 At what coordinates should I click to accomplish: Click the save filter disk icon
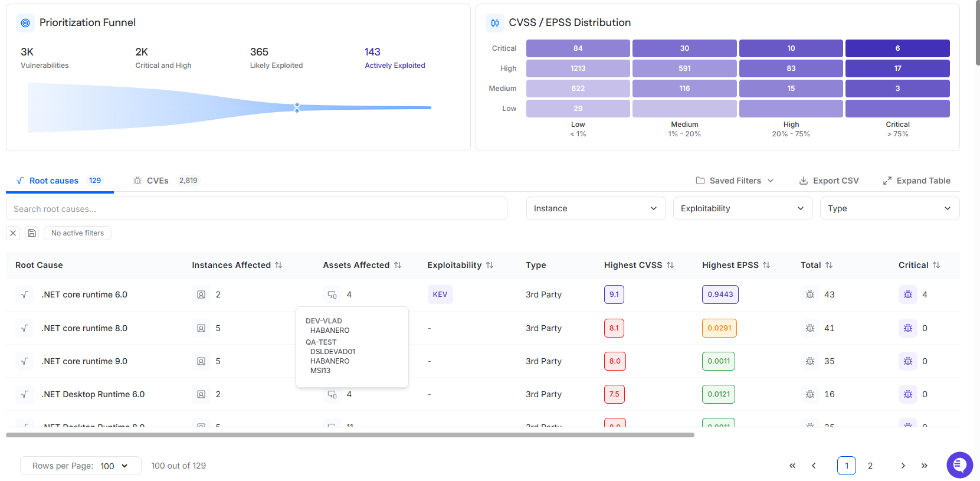tap(32, 233)
